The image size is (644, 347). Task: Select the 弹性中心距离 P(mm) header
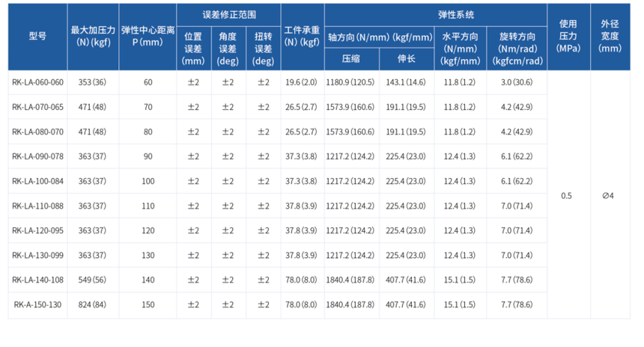[148, 36]
